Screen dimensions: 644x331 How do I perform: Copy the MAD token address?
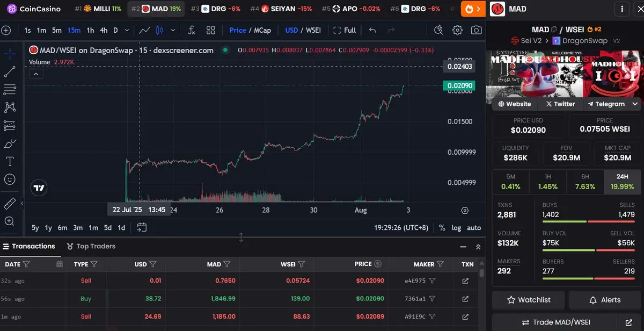pyautogui.click(x=555, y=30)
